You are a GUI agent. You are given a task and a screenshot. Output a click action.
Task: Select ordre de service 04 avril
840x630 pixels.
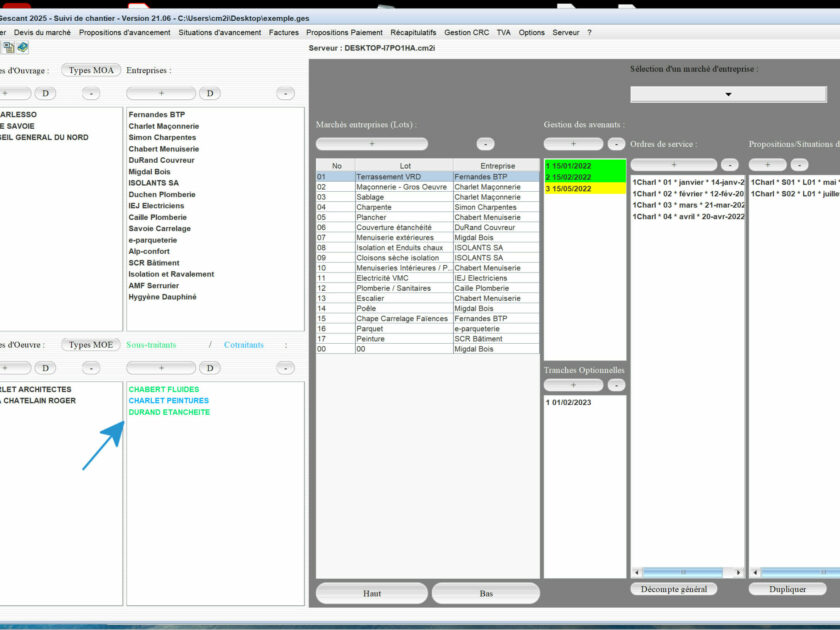pyautogui.click(x=688, y=216)
